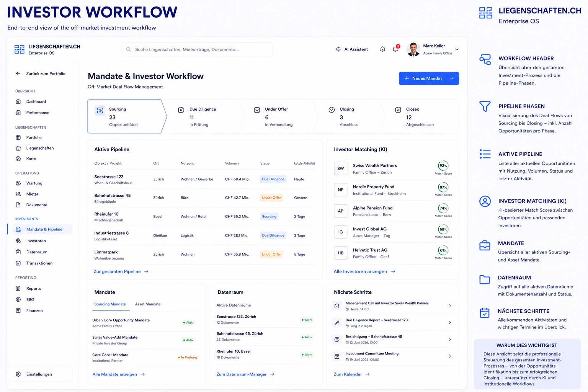
Task: Open the Industriestrasse 8 pipeline row
Action: point(205,235)
